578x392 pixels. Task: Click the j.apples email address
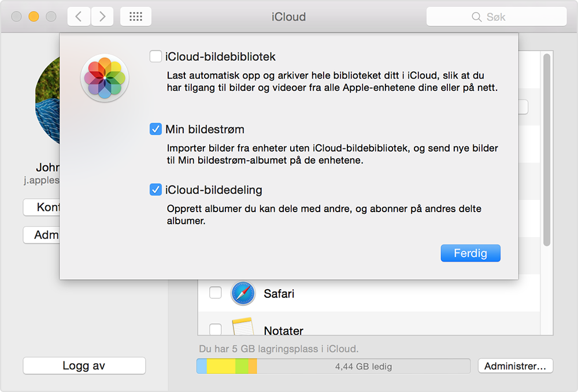(42, 180)
